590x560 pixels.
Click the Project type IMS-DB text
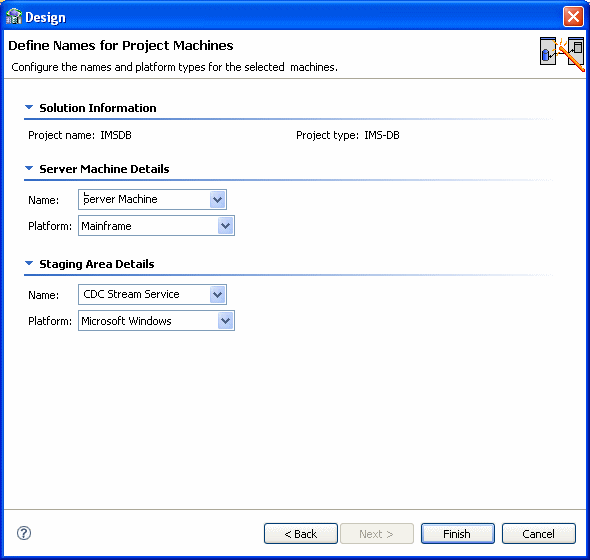tap(348, 135)
